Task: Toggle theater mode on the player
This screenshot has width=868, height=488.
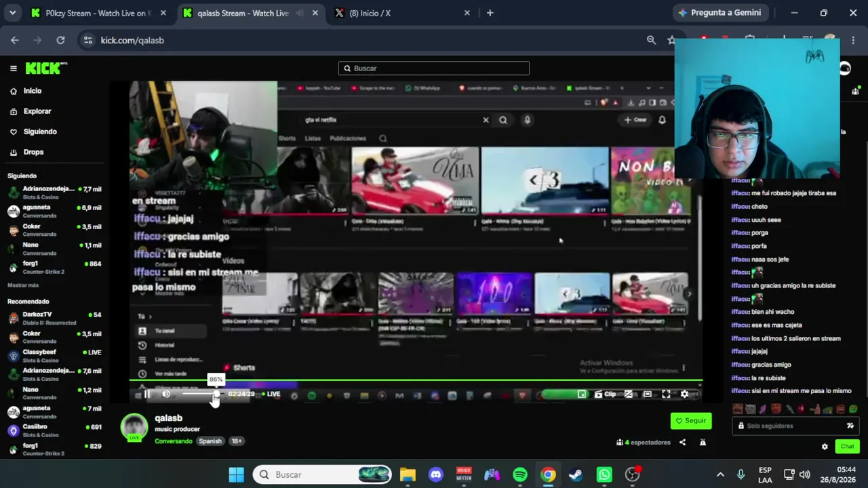Action: [648, 394]
